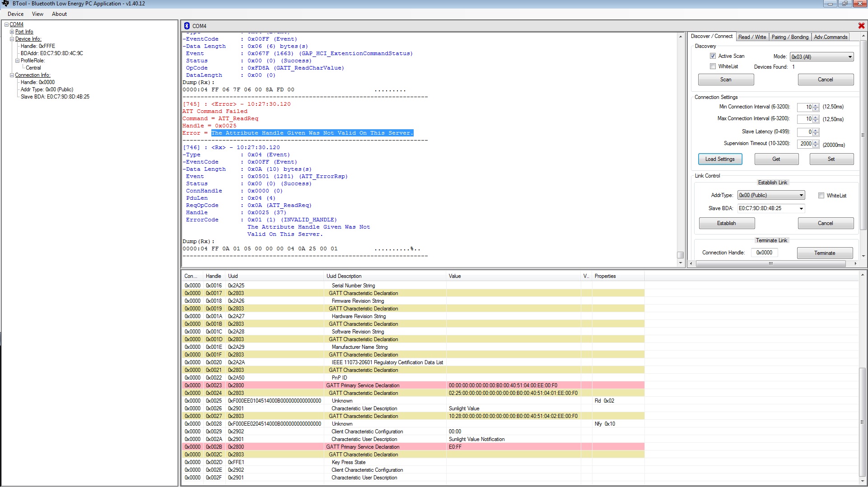Click the Terminate button
Screen dimensions: 868x488
[x=825, y=253]
